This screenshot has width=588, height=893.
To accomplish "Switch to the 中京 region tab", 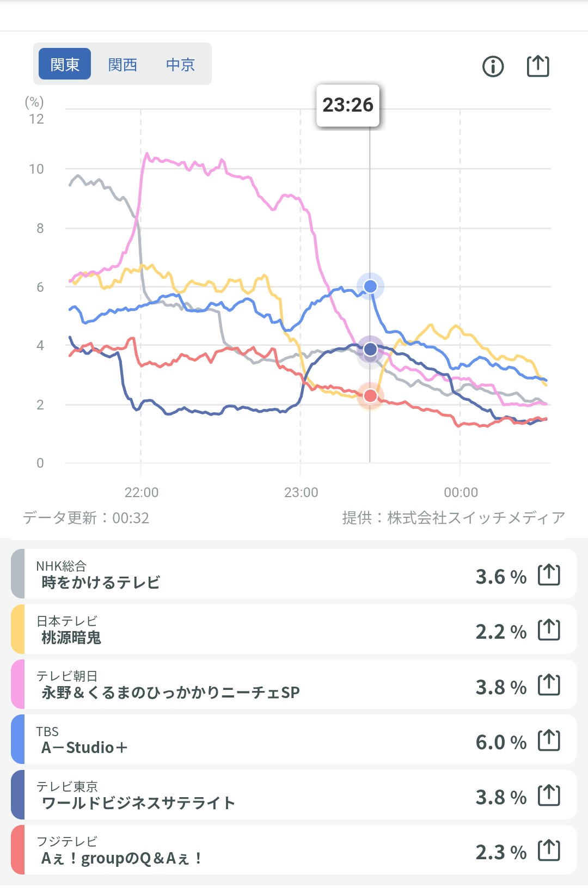I will tap(180, 64).
